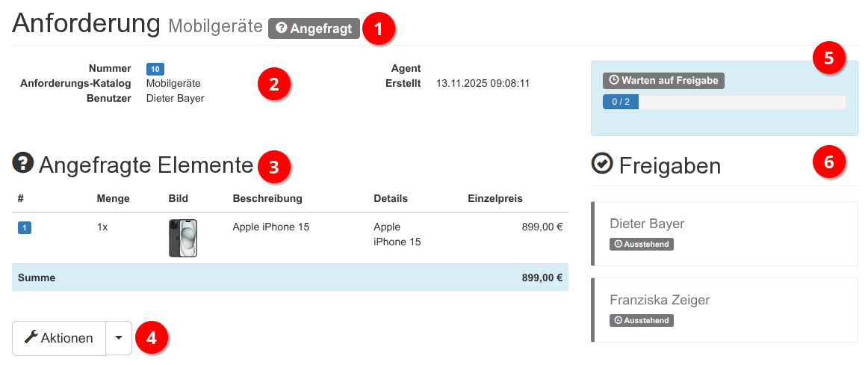Click the Warten auf Freigabe status label

coord(663,80)
